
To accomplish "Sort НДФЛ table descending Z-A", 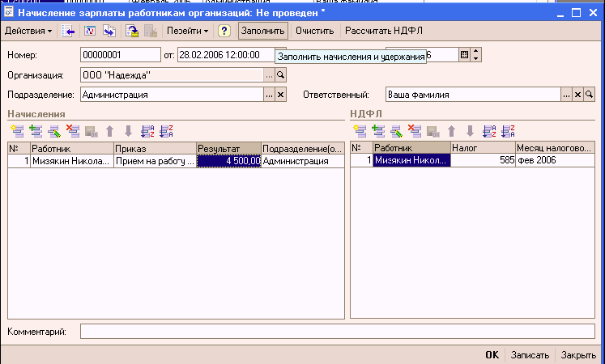I will [508, 130].
